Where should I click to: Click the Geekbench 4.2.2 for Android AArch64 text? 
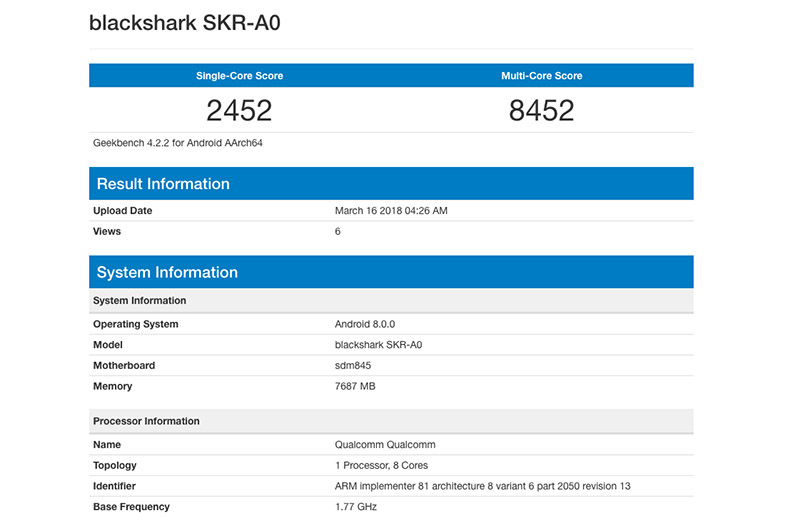click(178, 143)
